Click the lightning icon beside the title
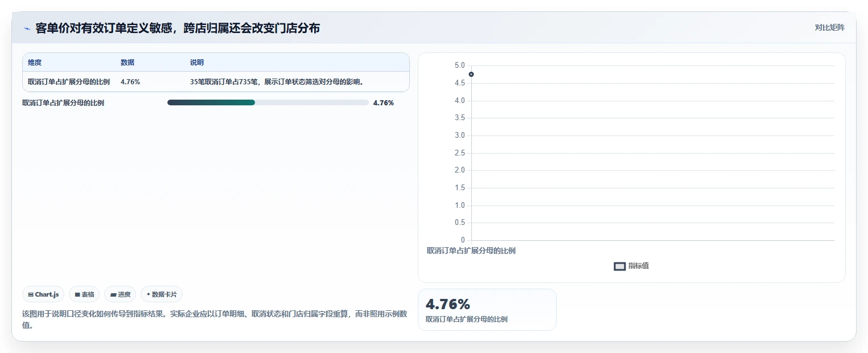The image size is (868, 353). coord(27,28)
